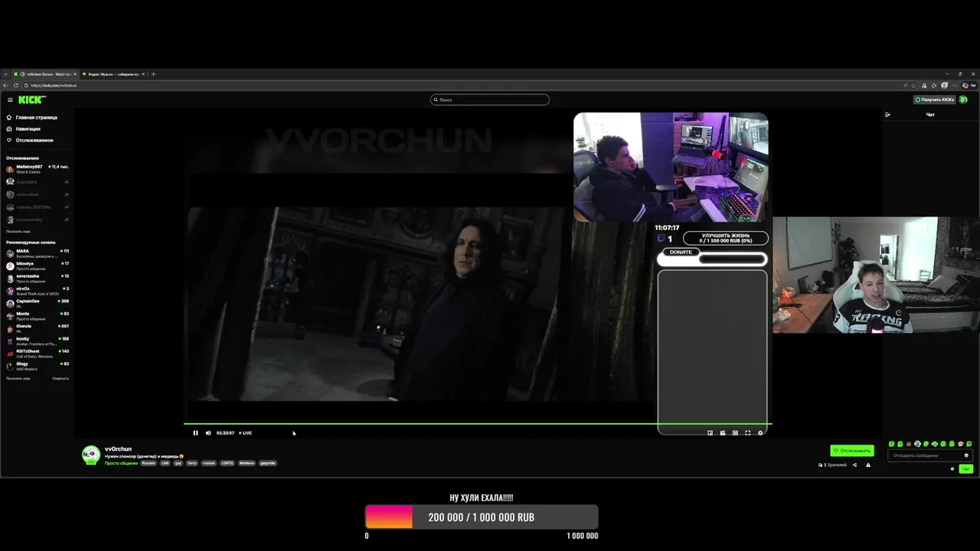
Task: Open recommended channel MARA
Action: pyautogui.click(x=38, y=253)
